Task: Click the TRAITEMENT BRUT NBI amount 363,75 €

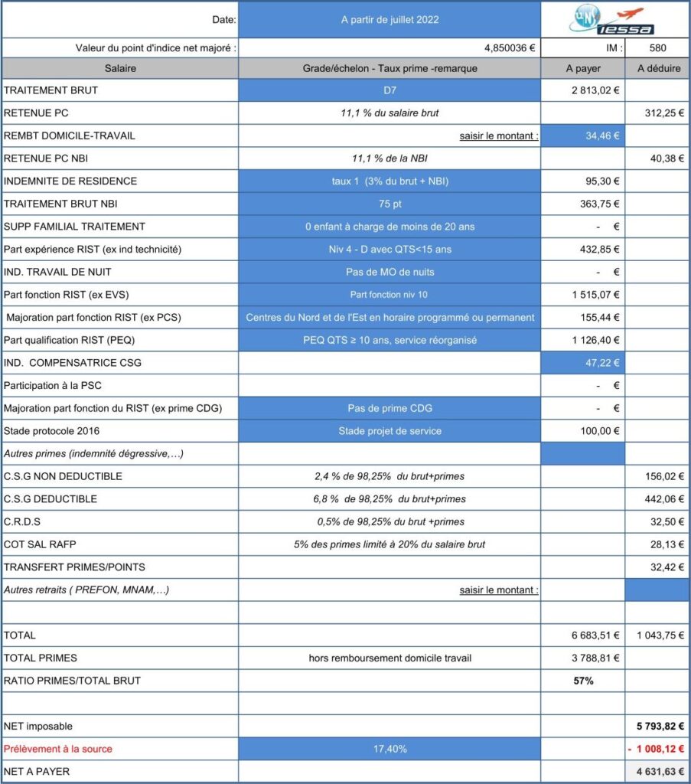Action: 600,204
